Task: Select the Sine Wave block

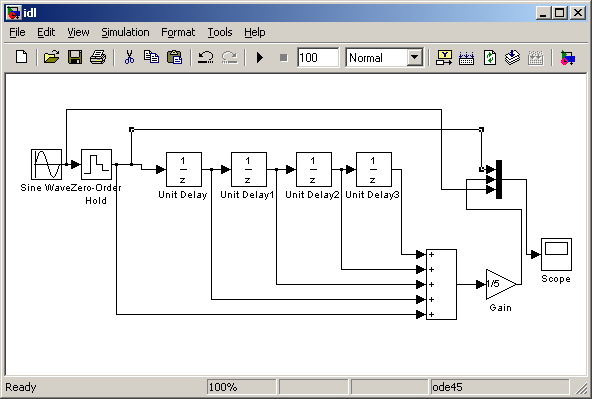Action: coord(46,164)
